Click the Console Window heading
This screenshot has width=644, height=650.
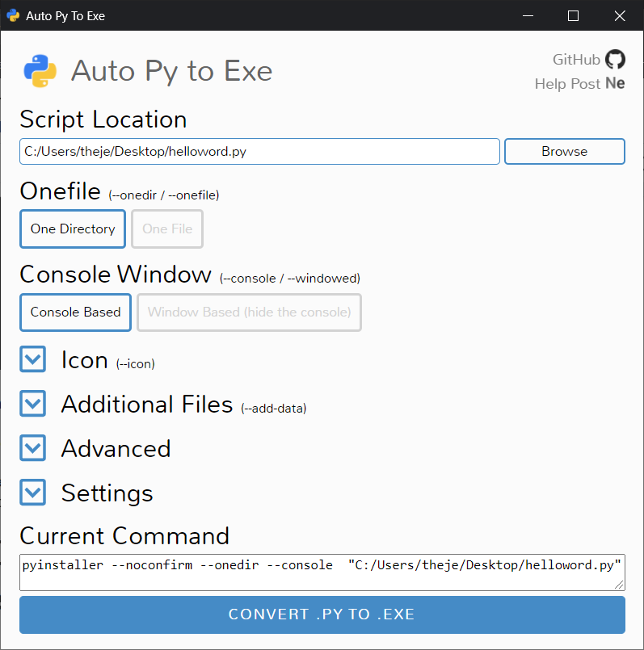116,275
